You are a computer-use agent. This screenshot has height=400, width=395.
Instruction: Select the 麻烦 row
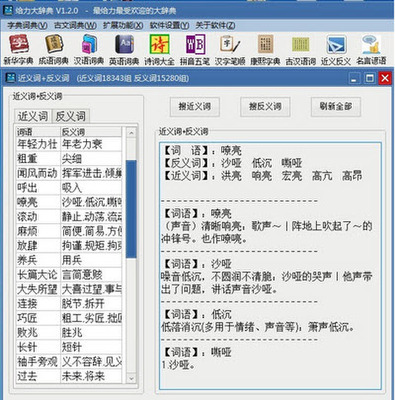tap(69, 231)
